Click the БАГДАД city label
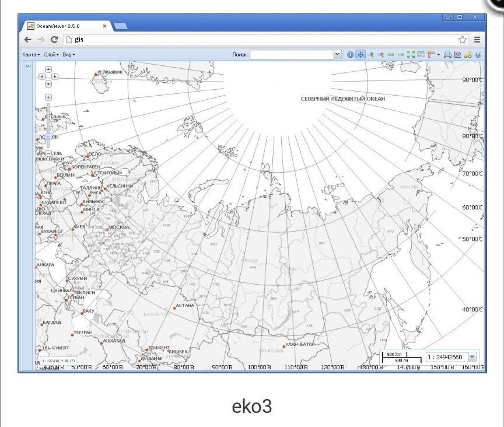Screen dimensions: 504x427 tap(52, 322)
